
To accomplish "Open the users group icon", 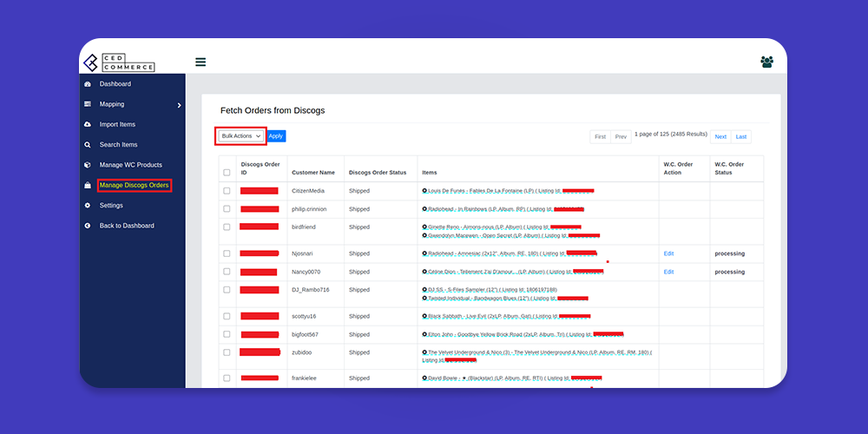I will pyautogui.click(x=766, y=62).
